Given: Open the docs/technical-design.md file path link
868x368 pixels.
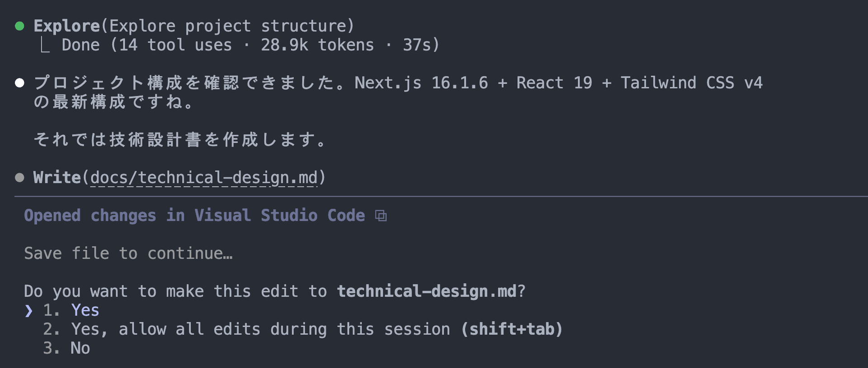Looking at the screenshot, I should pyautogui.click(x=204, y=178).
